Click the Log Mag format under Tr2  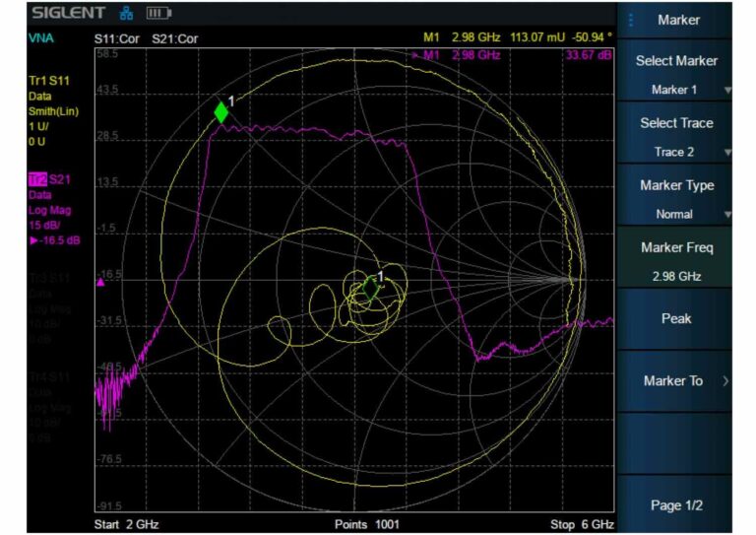point(49,210)
